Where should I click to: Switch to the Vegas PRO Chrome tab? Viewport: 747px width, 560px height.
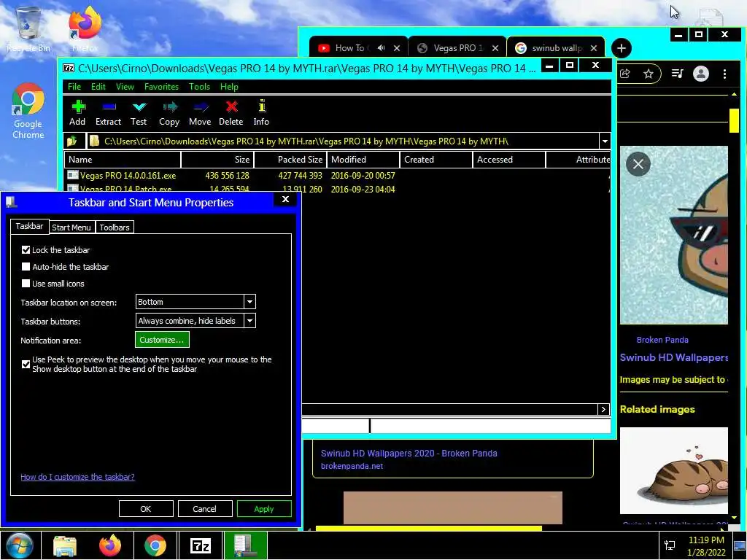click(x=457, y=47)
